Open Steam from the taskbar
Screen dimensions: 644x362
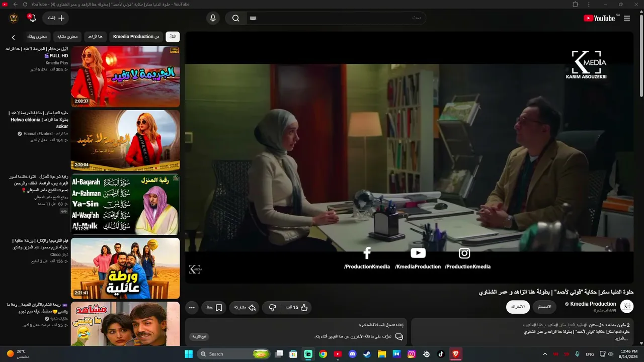point(367,354)
